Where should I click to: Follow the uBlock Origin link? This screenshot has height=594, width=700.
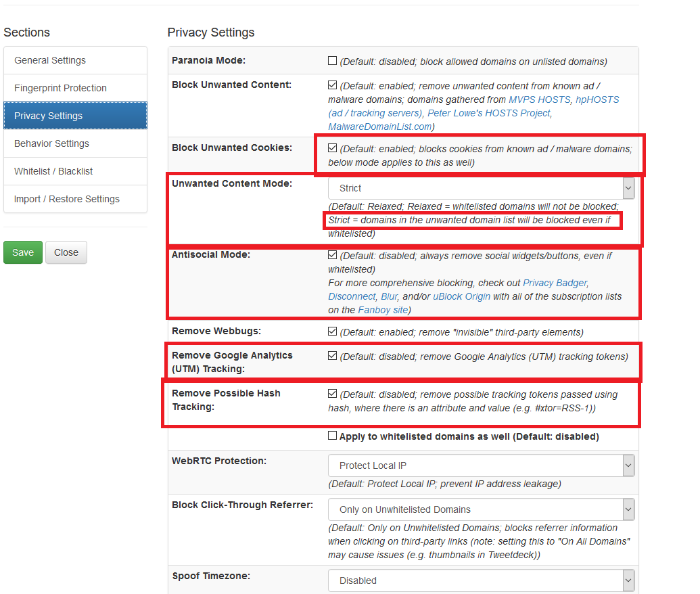462,296
